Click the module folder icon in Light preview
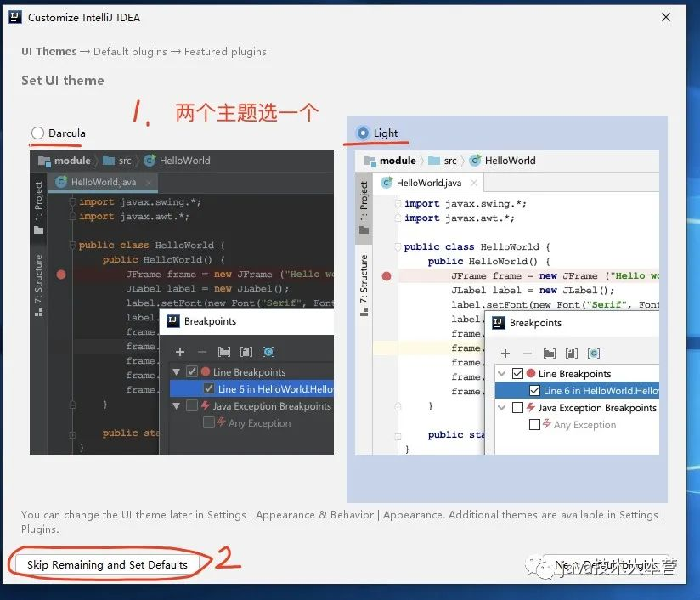 tap(370, 161)
